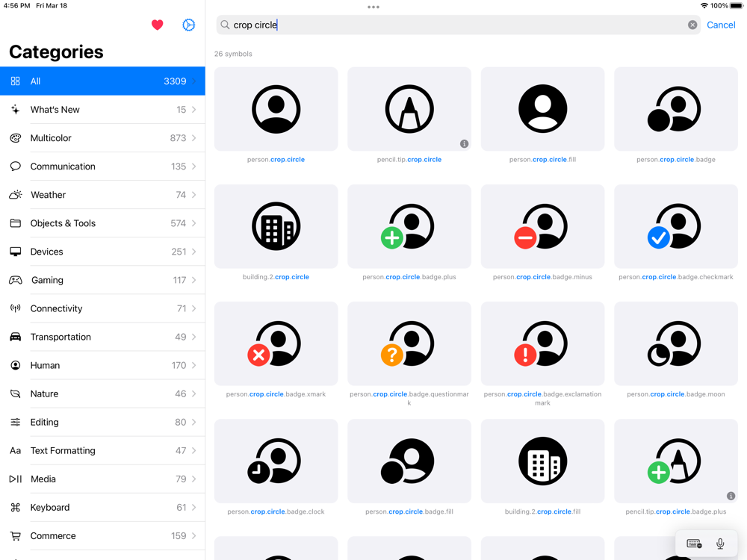747x560 pixels.
Task: Click into the crop circle search field
Action: 448,25
